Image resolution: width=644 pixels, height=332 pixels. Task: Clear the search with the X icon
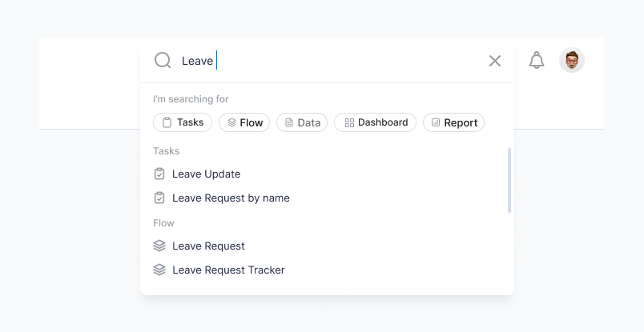pyautogui.click(x=495, y=61)
